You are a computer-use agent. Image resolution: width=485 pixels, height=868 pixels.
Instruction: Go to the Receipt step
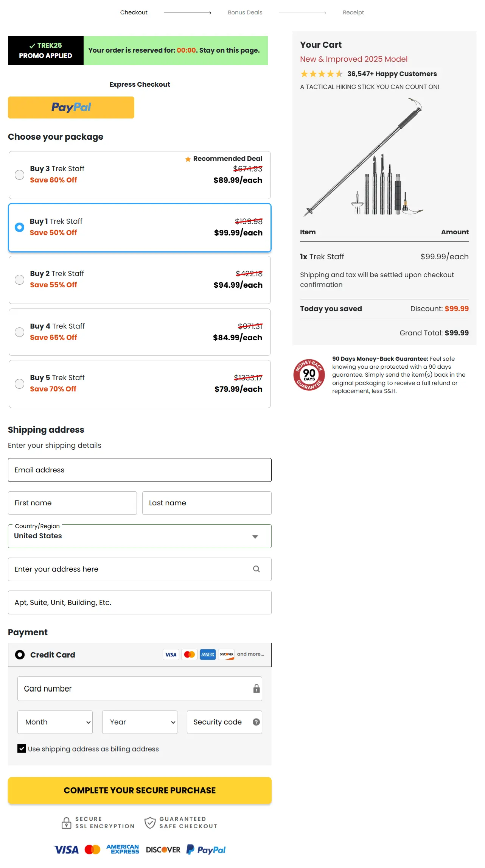click(353, 12)
